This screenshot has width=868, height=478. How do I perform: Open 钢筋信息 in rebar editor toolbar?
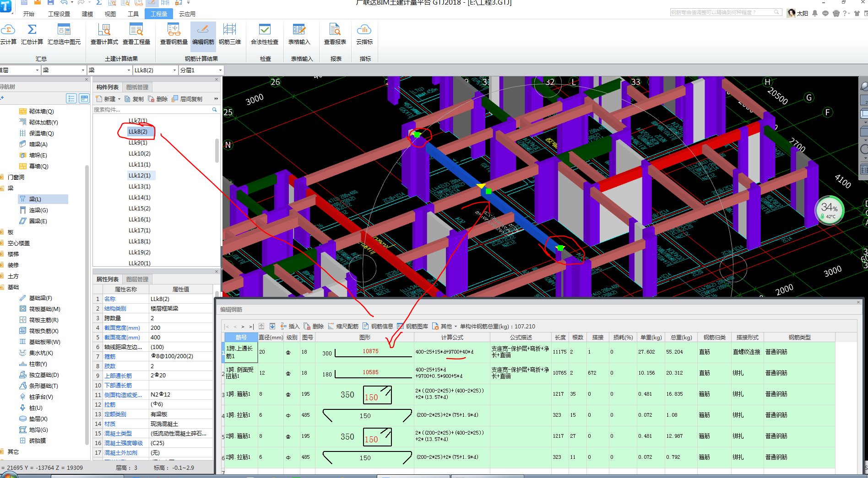378,326
